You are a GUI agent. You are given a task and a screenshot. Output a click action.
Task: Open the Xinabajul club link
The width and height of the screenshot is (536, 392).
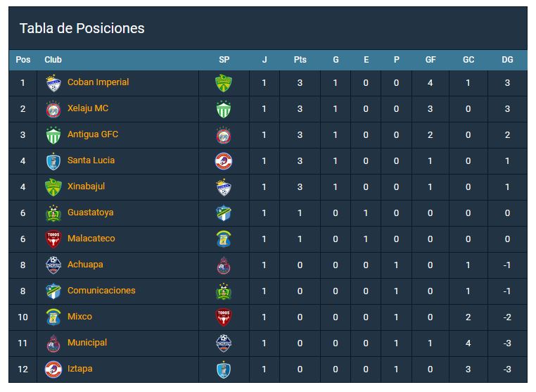pos(86,186)
